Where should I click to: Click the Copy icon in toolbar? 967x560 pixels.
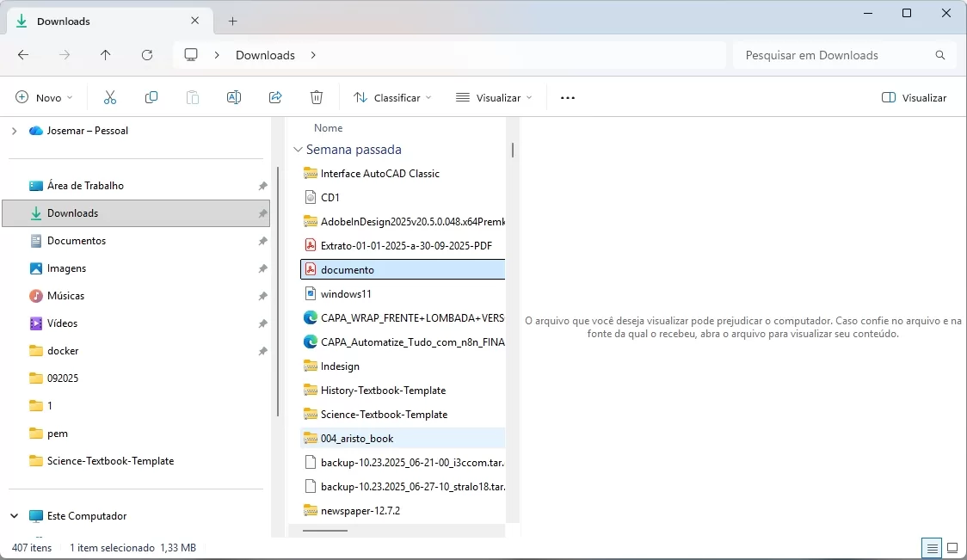tap(151, 98)
